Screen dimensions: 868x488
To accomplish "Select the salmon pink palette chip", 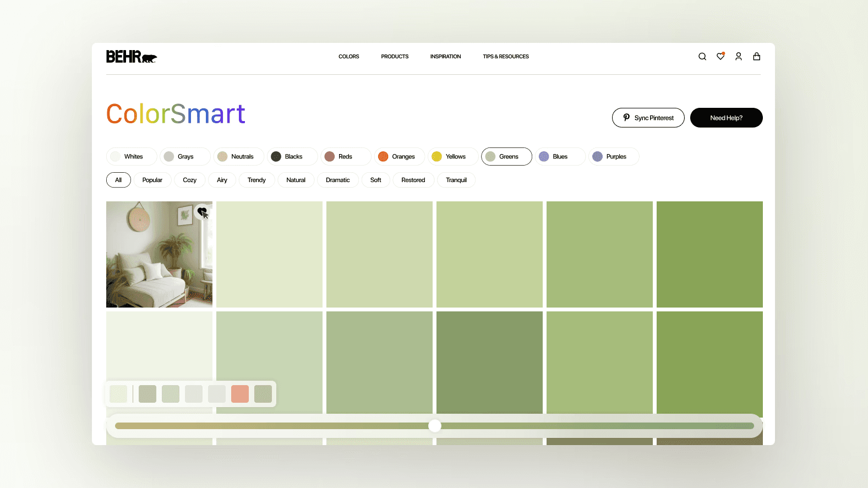I will point(240,394).
